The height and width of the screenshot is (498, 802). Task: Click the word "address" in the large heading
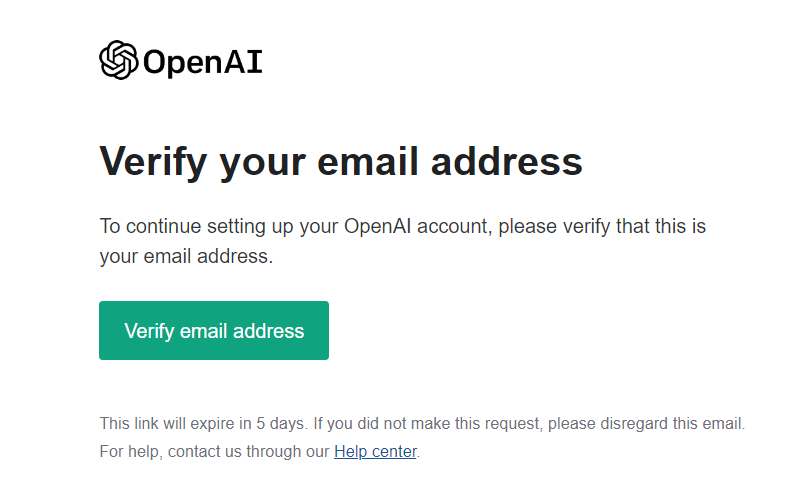pos(507,162)
